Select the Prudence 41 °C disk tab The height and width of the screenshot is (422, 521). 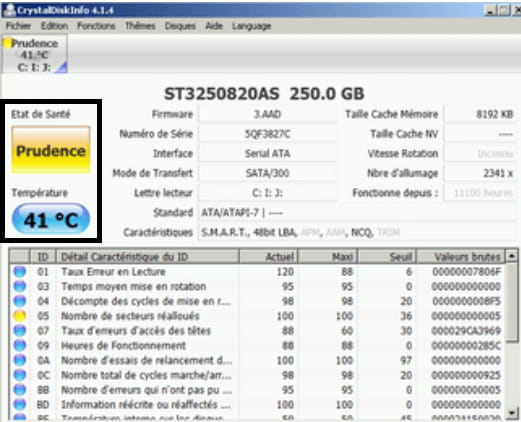[35, 54]
